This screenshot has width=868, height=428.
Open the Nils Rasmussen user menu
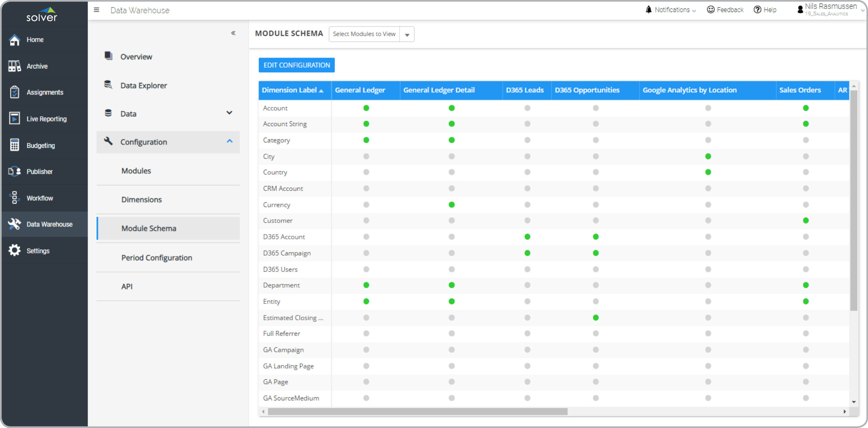(830, 9)
